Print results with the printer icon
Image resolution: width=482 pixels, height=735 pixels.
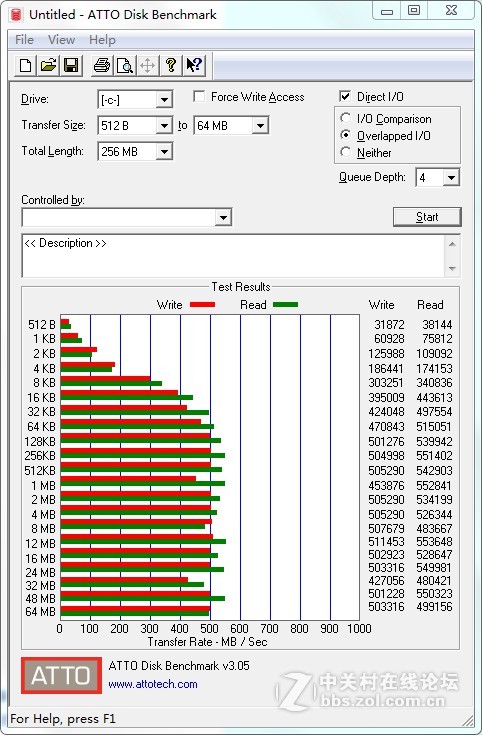[101, 65]
